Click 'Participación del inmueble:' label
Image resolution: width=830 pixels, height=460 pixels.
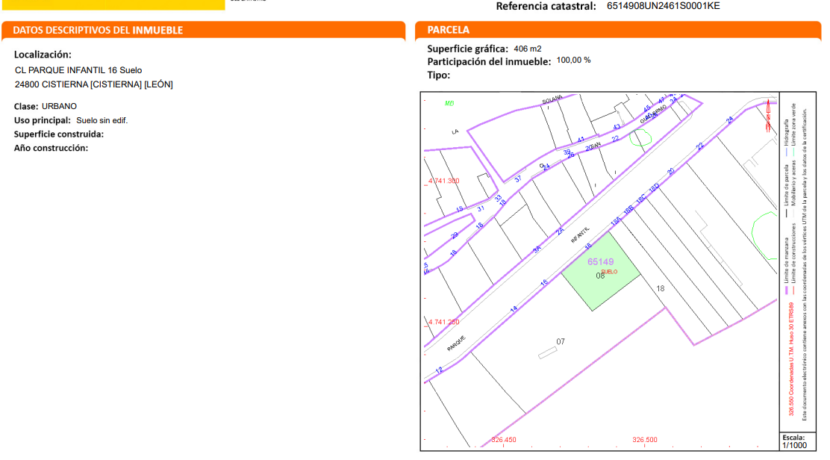pos(489,62)
